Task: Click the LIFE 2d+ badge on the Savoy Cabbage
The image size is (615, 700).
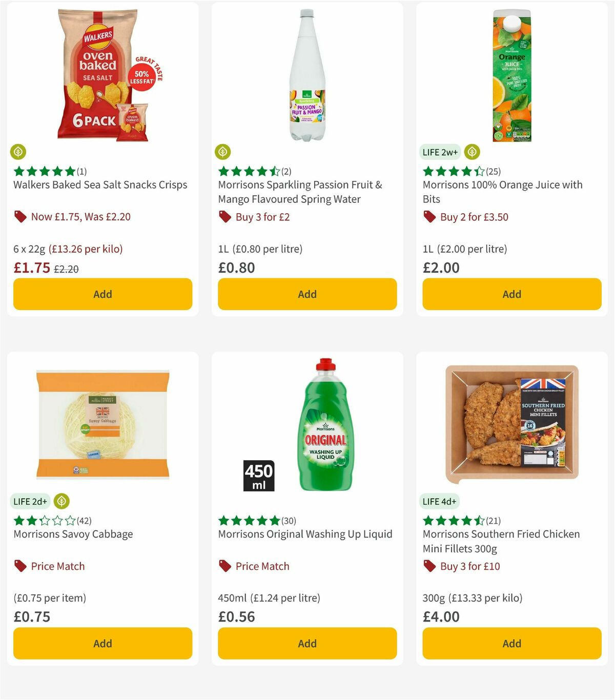Action: (30, 501)
